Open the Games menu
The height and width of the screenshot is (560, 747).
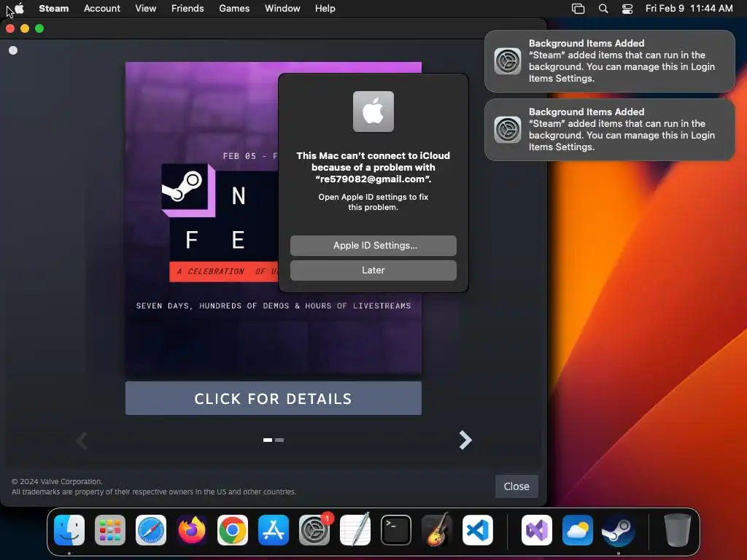coord(234,8)
